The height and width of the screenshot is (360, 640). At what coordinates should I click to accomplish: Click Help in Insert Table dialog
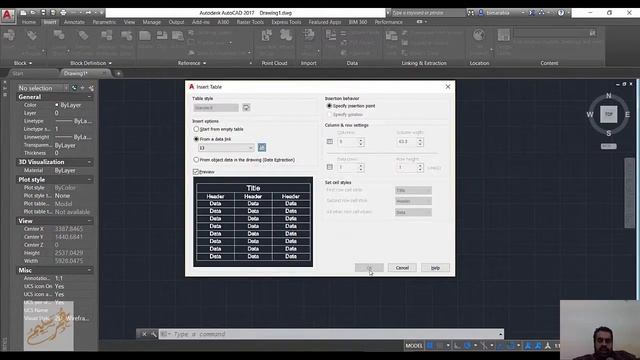tap(435, 268)
